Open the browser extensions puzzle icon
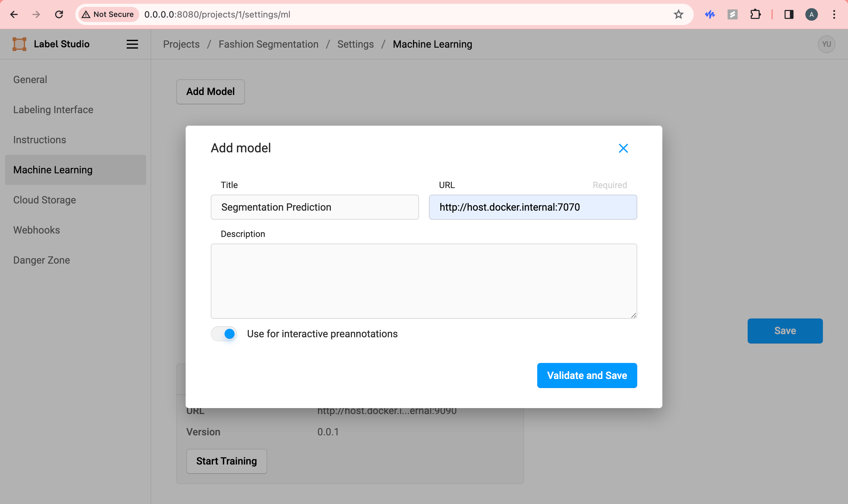This screenshot has height=504, width=848. coord(755,15)
